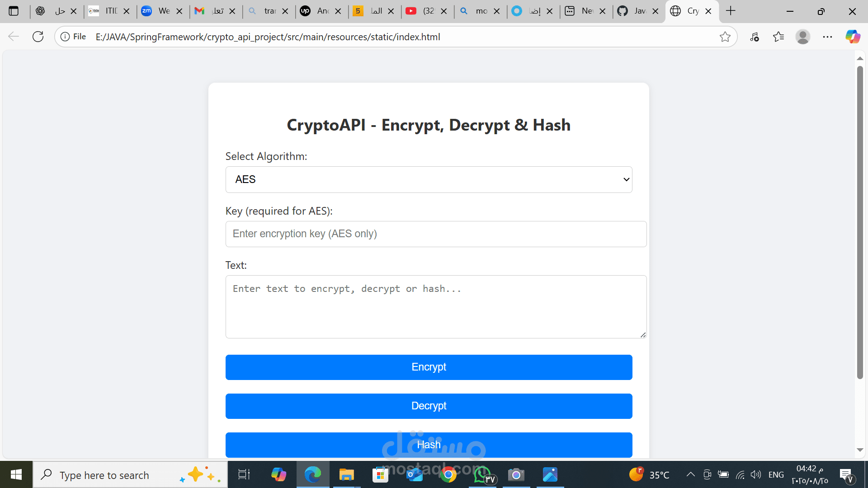
Task: Open the notification center icon
Action: [847, 475]
